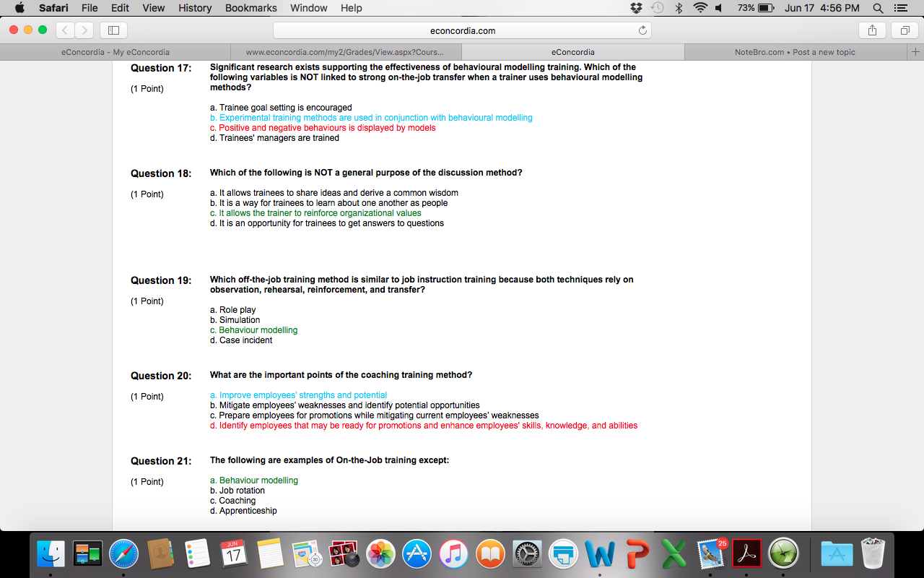Expand the Wi-Fi status menu

699,8
